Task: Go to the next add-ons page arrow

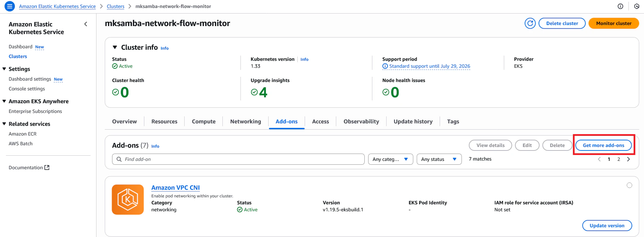Action: click(x=628, y=159)
